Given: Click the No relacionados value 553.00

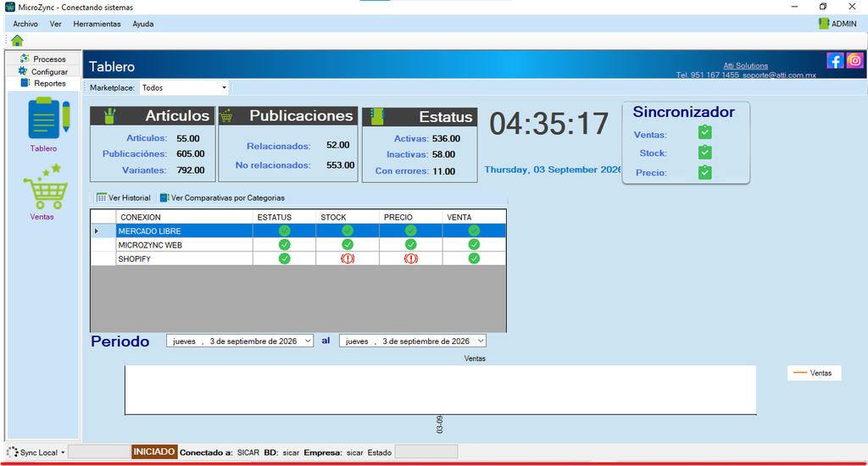Looking at the screenshot, I should (x=341, y=165).
